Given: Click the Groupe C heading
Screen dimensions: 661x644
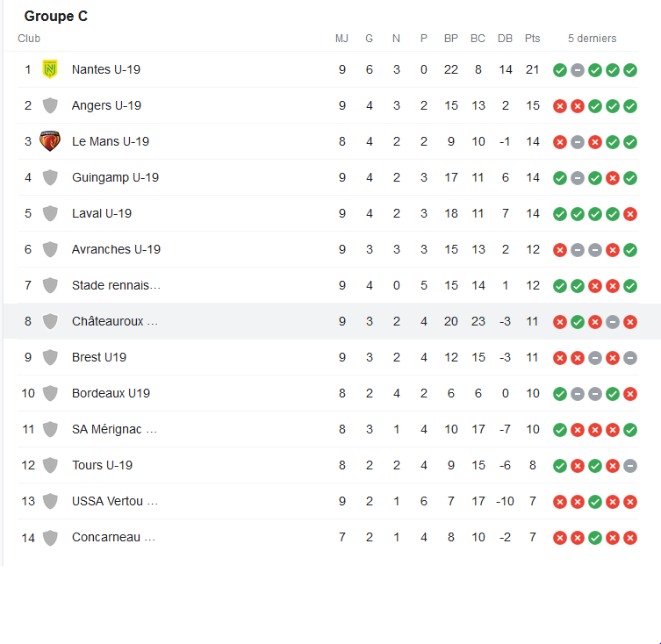Looking at the screenshot, I should click(x=55, y=16).
